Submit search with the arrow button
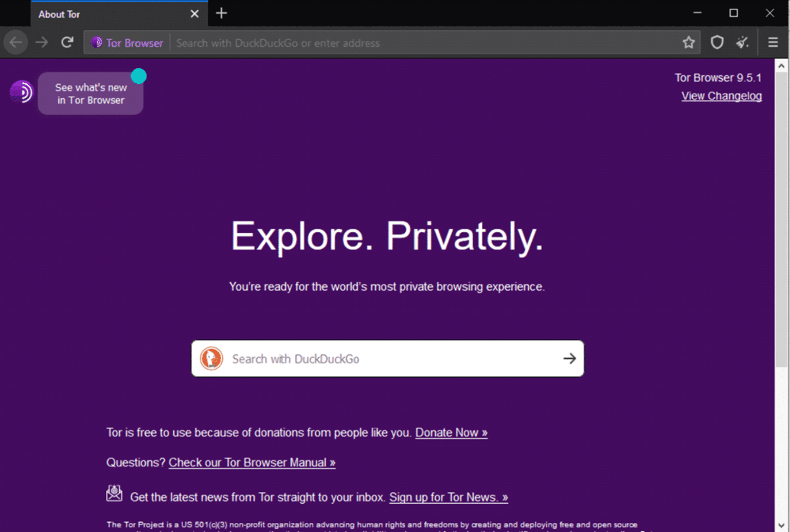This screenshot has width=790, height=532. tap(569, 359)
